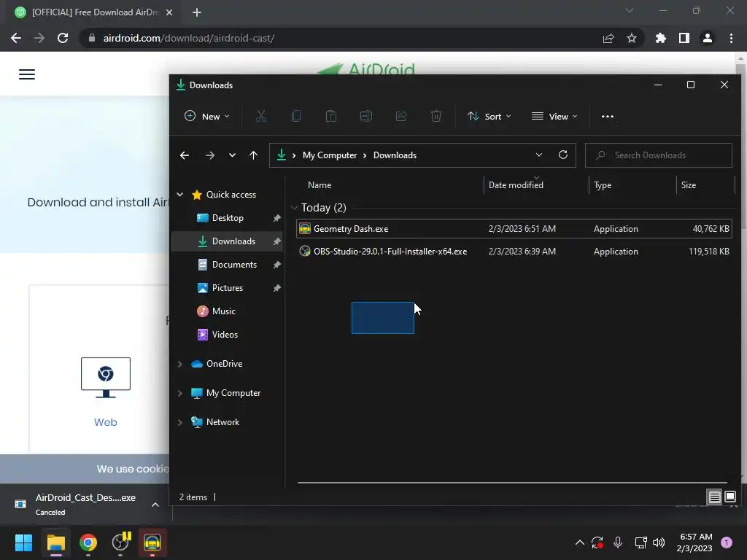Collapse the Today (2) file group
Screen dimensions: 747x560
point(294,208)
